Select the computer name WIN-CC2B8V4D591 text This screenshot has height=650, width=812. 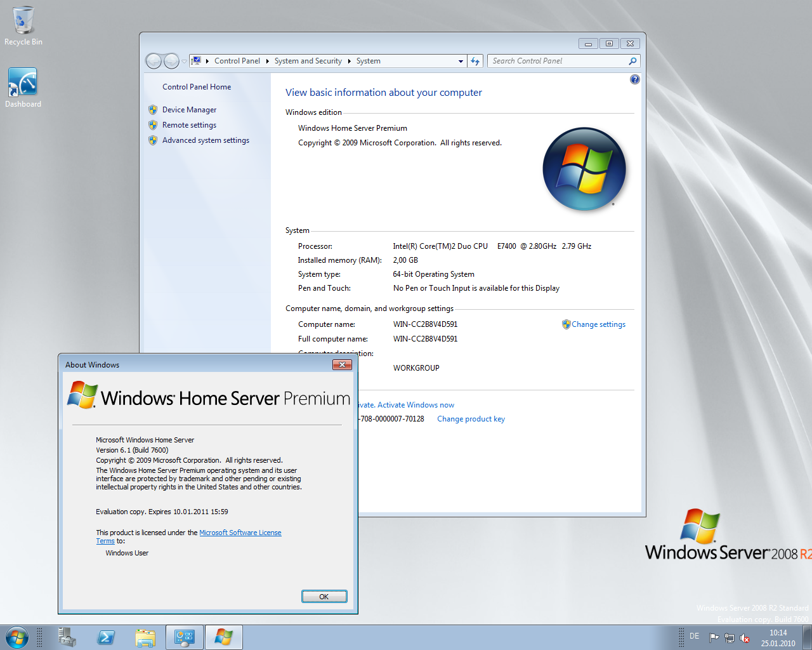pos(425,324)
